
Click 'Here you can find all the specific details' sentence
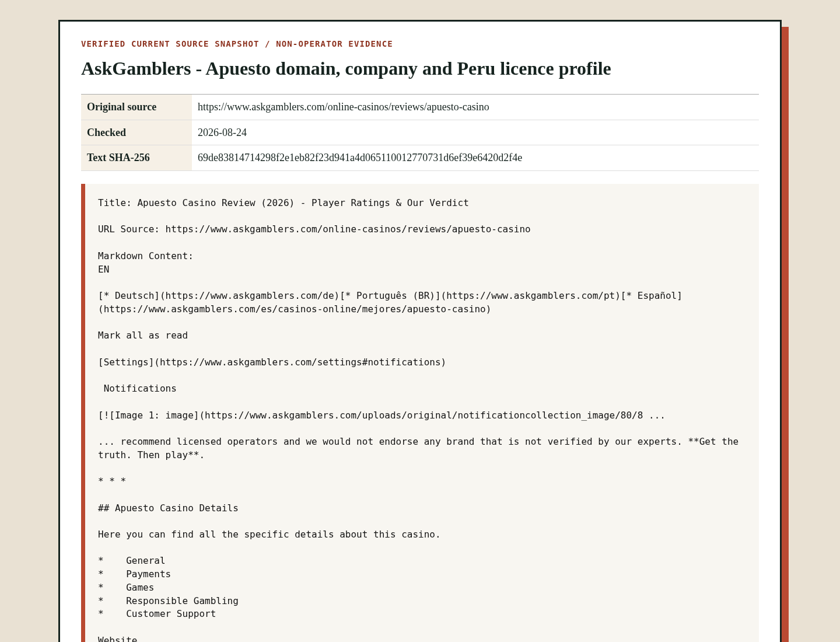(269, 534)
